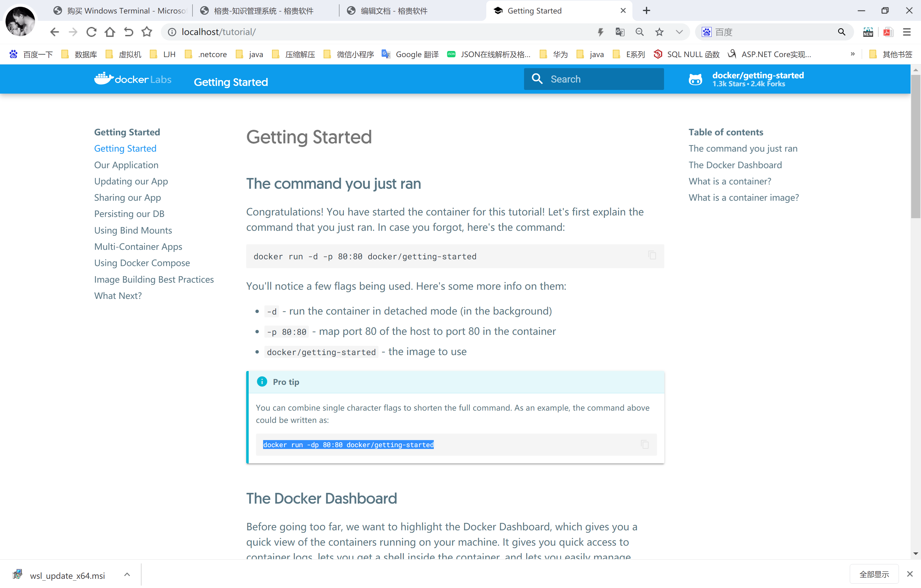Open Google 翻译 bookmark
921x588 pixels.
coord(410,54)
